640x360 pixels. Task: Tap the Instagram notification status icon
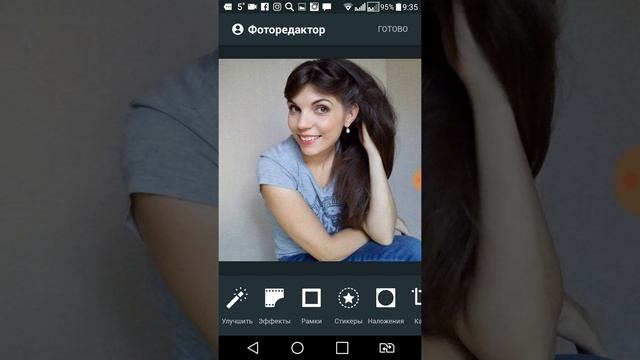click(x=277, y=7)
